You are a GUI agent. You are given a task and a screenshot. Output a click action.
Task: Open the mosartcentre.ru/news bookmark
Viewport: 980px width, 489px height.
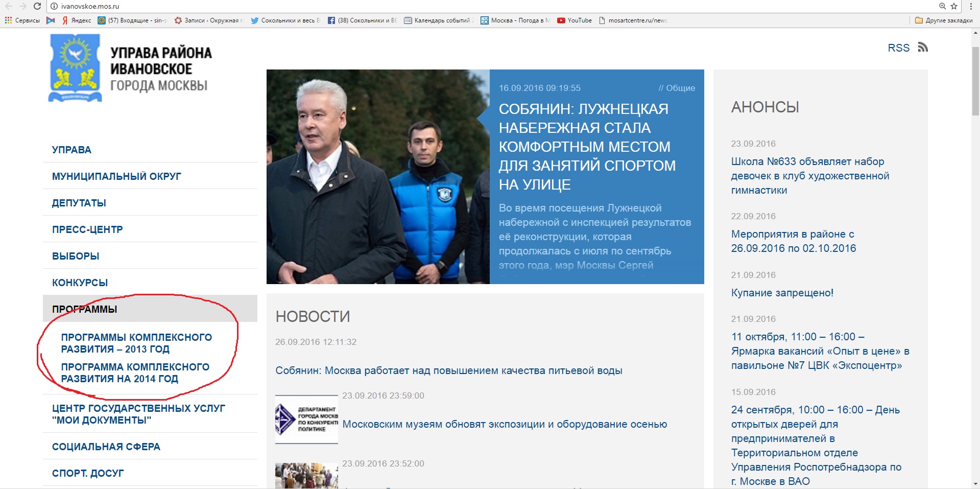[x=633, y=20]
